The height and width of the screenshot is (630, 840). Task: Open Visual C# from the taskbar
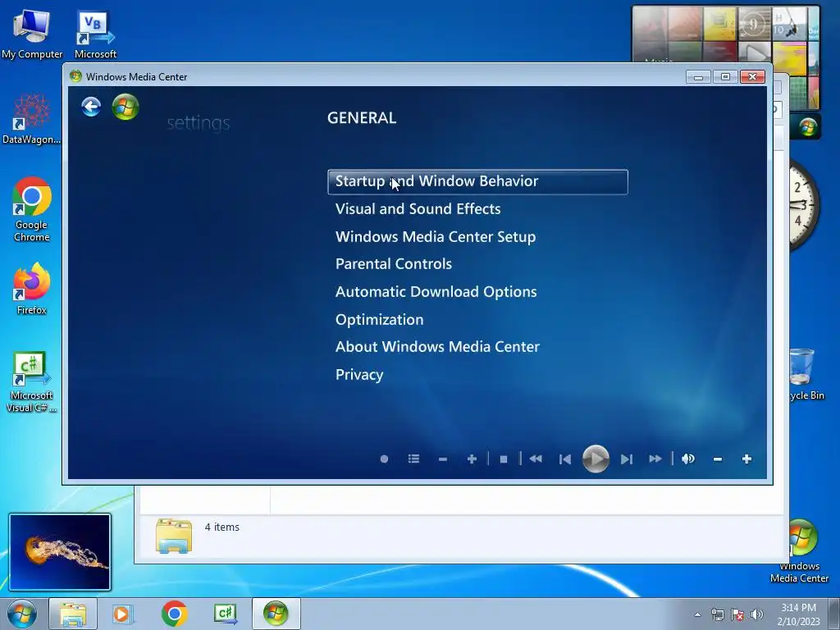pos(226,614)
